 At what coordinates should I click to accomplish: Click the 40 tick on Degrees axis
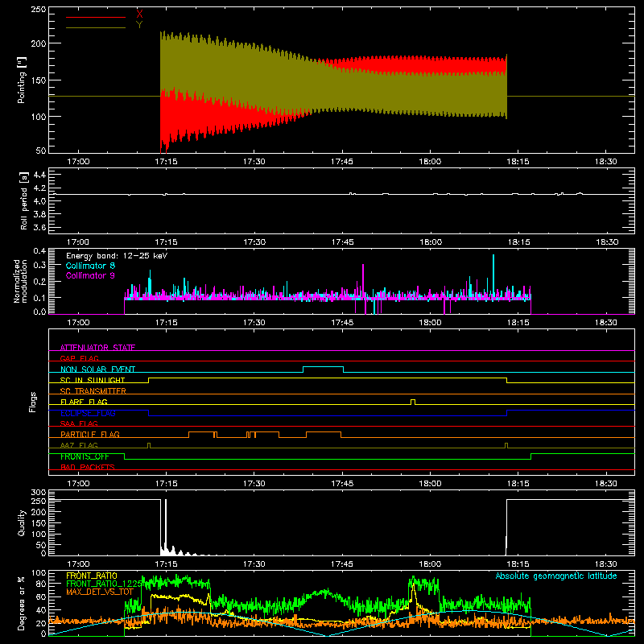pos(41,610)
